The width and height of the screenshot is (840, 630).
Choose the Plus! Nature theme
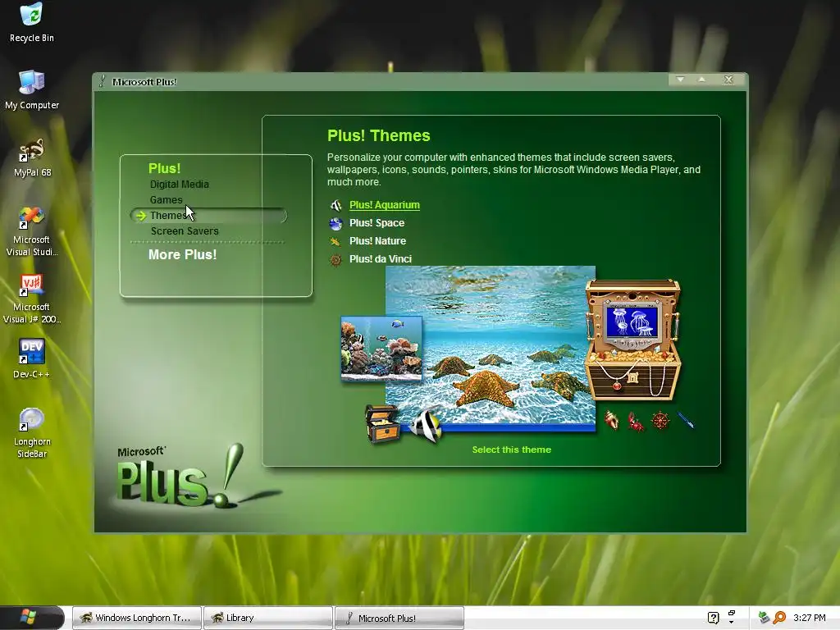(377, 241)
